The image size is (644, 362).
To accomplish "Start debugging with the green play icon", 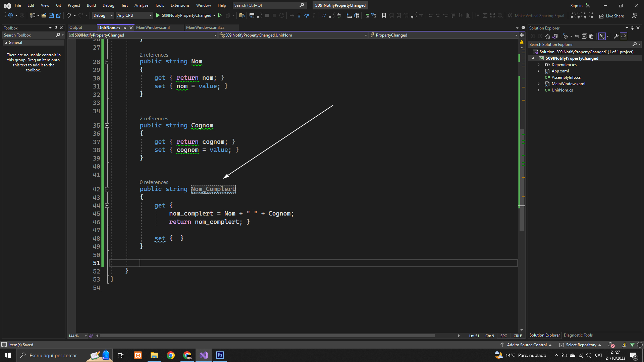I will (x=158, y=15).
